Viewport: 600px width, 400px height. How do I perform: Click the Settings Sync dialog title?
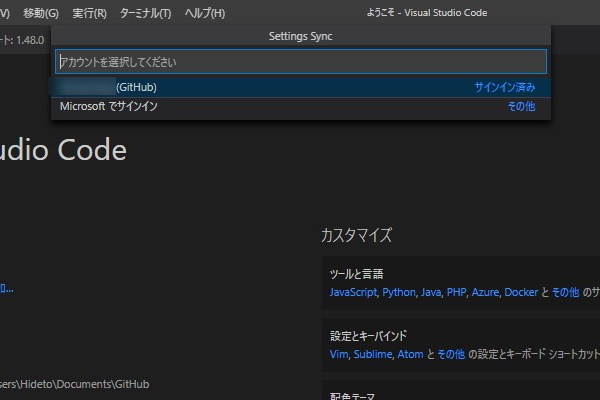tap(300, 36)
